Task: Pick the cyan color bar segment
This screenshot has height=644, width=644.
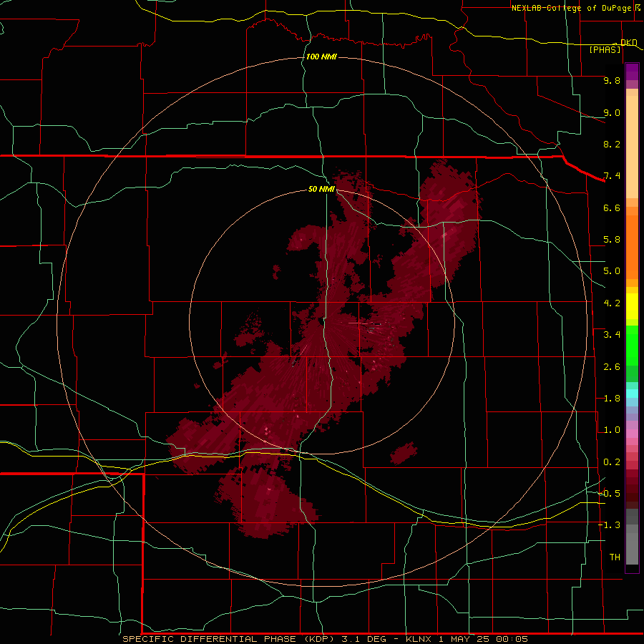Action: 632,394
